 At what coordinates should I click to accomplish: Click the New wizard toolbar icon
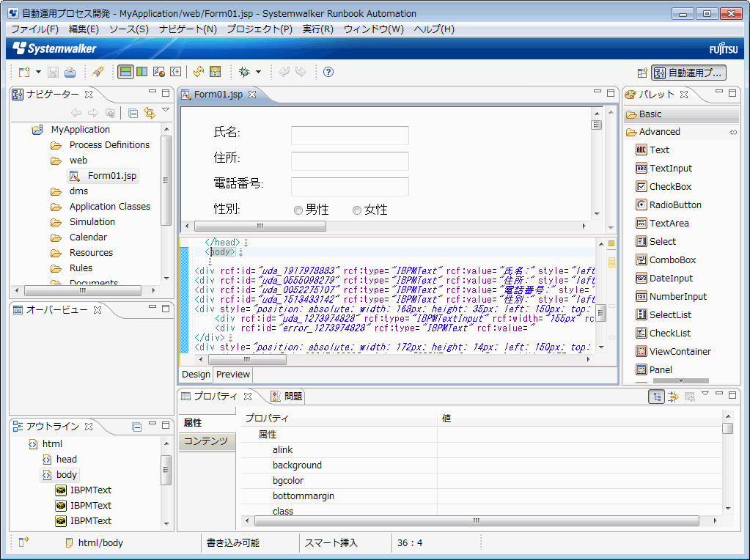24,73
